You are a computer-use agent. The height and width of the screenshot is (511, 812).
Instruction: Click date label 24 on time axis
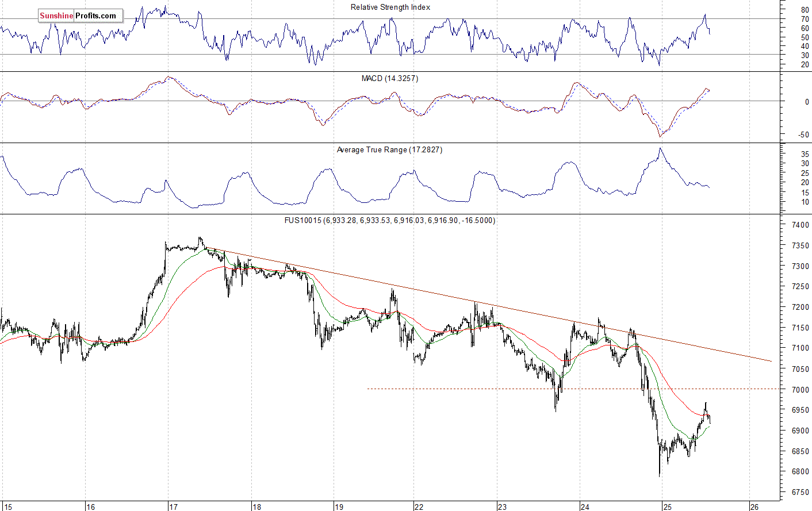pyautogui.click(x=585, y=507)
